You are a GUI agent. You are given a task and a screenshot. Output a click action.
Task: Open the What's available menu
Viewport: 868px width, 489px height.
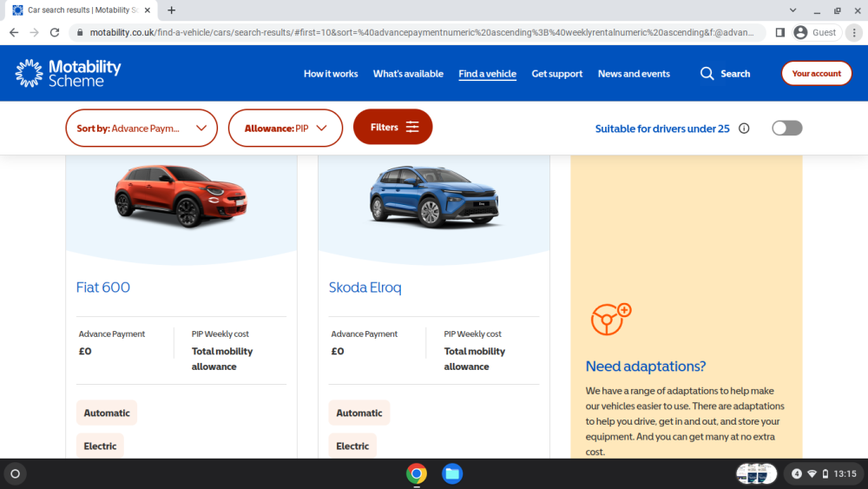(x=408, y=74)
